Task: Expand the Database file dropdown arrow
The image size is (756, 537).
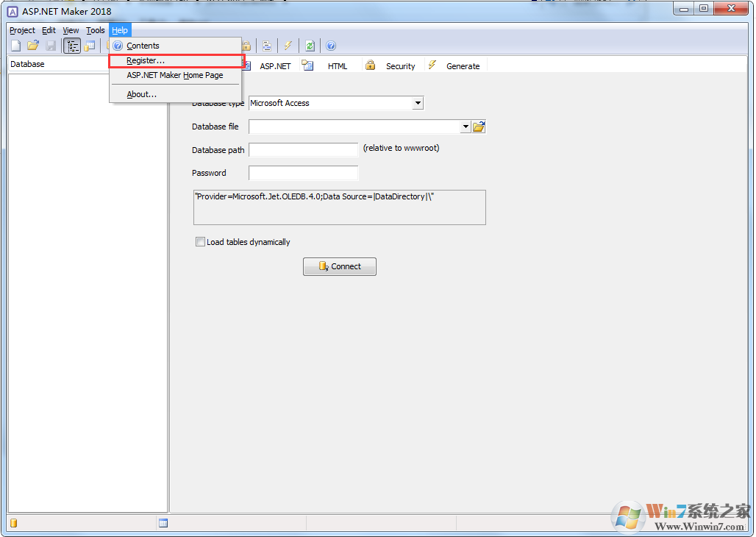Action: coord(466,126)
